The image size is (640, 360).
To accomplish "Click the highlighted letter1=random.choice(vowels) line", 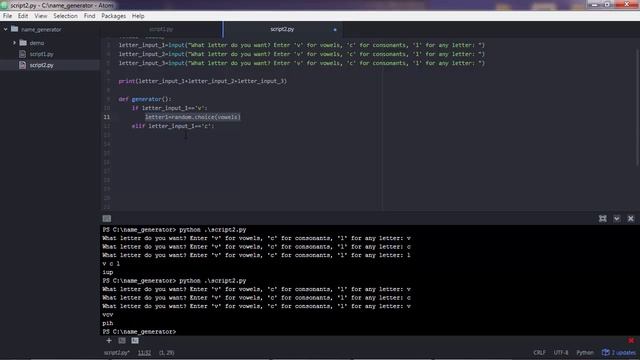I will coord(193,117).
